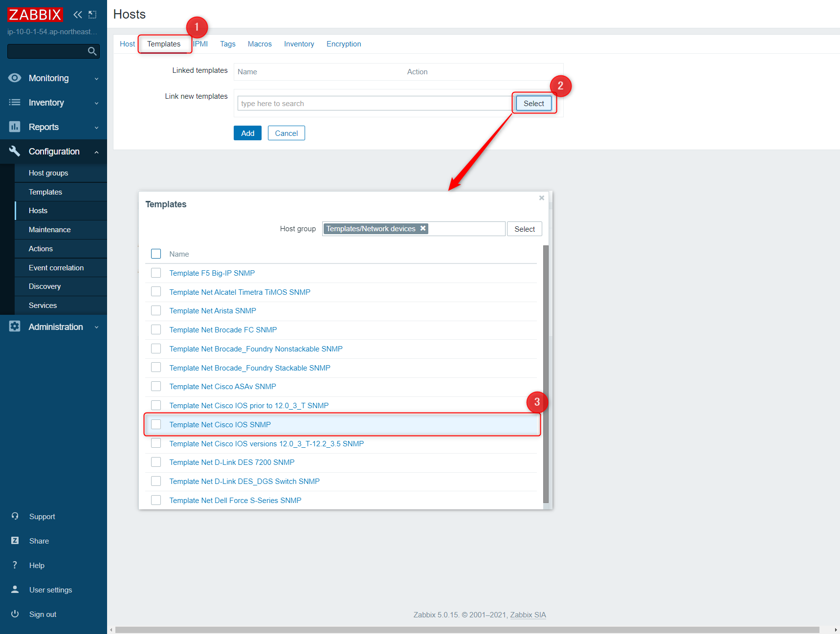Check Template Net Arista SNMP box
The width and height of the screenshot is (840, 634).
click(156, 310)
